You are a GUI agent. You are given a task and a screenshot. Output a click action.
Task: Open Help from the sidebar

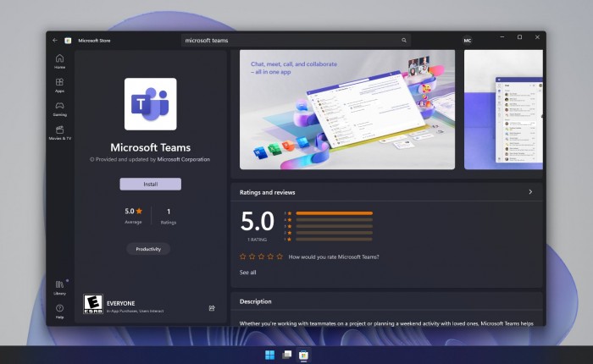pos(59,310)
